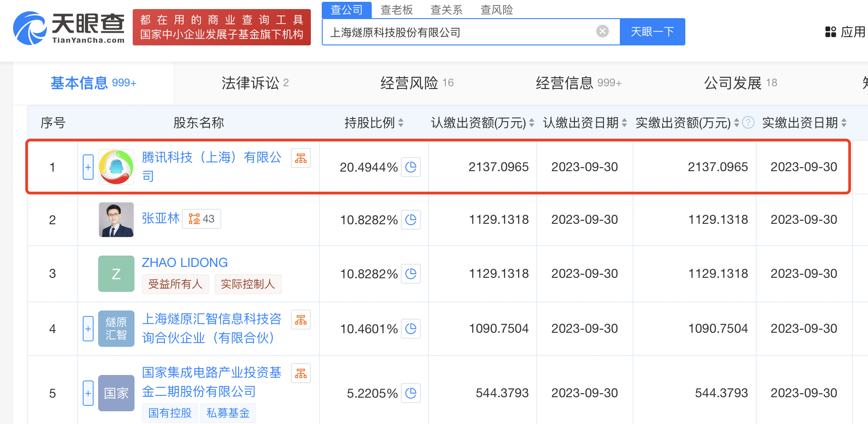Click the 燧原汇智 logo tile
The width and height of the screenshot is (868, 424).
pyautogui.click(x=116, y=329)
